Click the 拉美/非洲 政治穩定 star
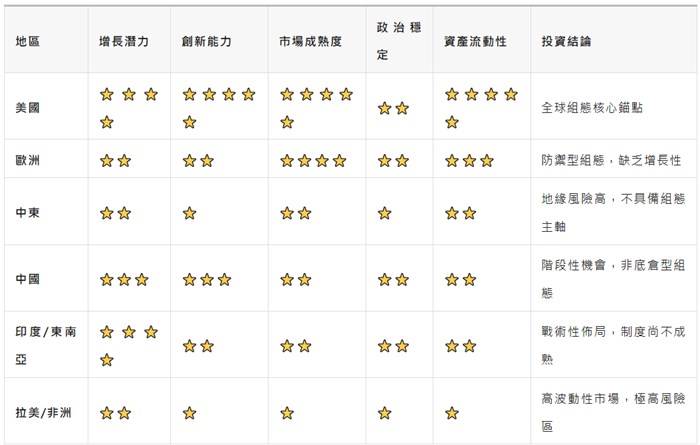Viewport: 700px width, 445px height. (x=385, y=412)
